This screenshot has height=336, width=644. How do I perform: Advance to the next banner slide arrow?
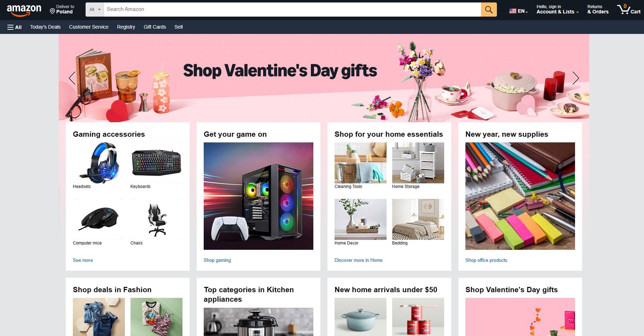click(x=575, y=78)
